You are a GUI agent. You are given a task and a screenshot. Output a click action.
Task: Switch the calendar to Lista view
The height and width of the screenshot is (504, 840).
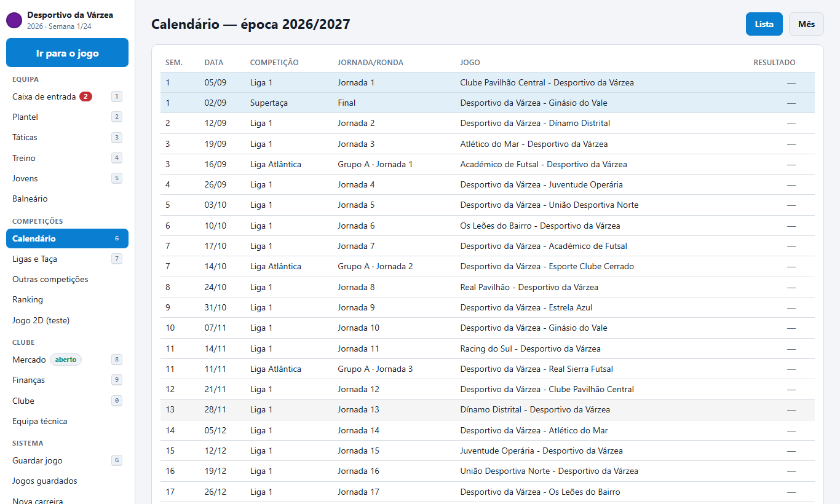764,24
